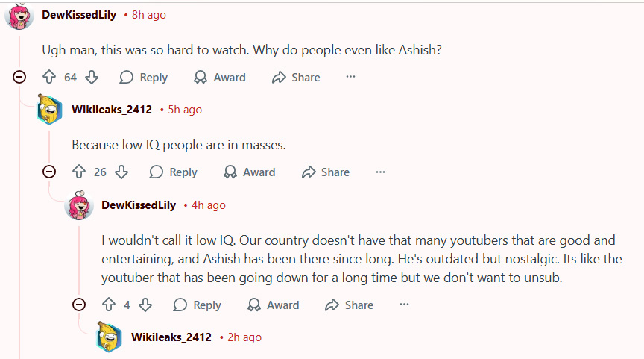Open DewKissedLily's profile from the 8h ago comment
This screenshot has height=359, width=644.
coord(79,15)
